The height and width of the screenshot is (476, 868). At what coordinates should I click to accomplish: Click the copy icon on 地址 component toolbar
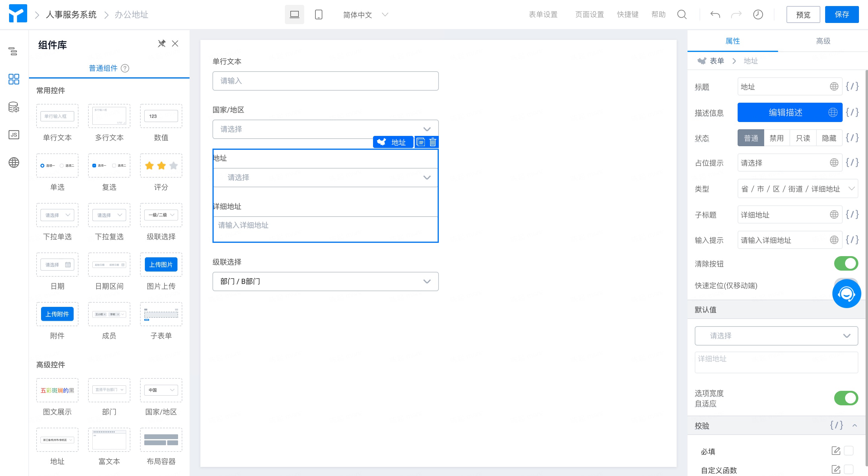click(420, 142)
